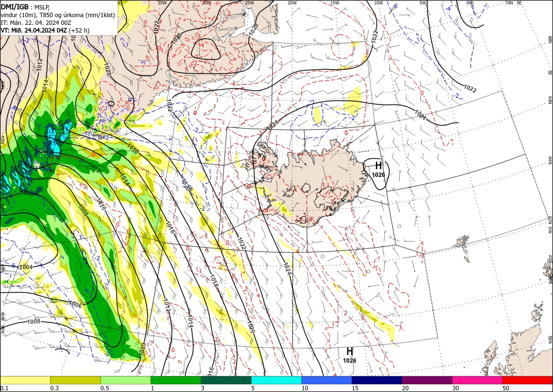Pick the medium green 1–3 legend swatch
The width and height of the screenshot is (553, 392).
[176, 380]
